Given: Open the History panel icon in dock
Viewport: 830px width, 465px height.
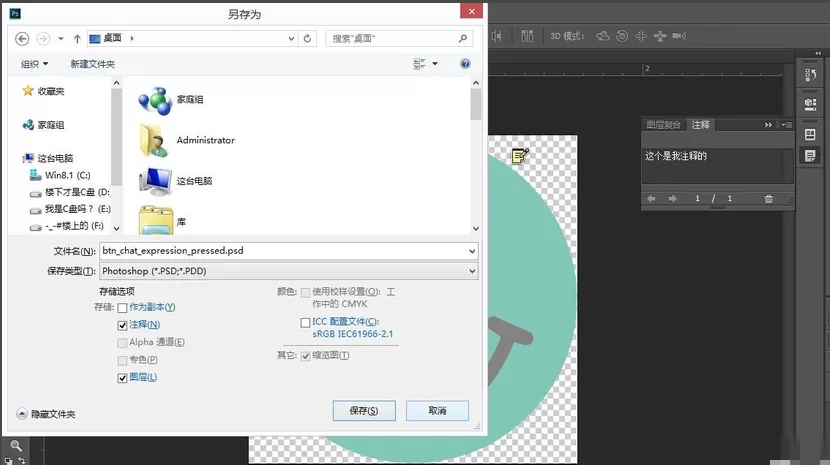Looking at the screenshot, I should [x=810, y=75].
